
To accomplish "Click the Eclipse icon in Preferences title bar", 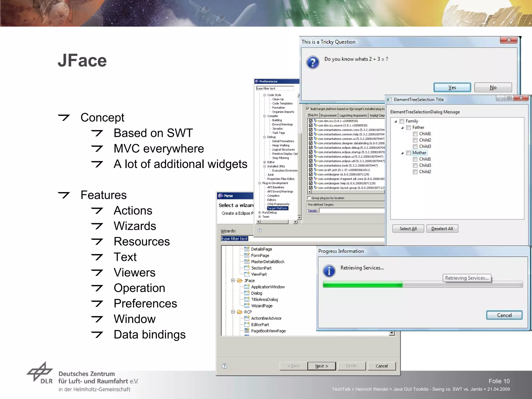I will pos(257,81).
